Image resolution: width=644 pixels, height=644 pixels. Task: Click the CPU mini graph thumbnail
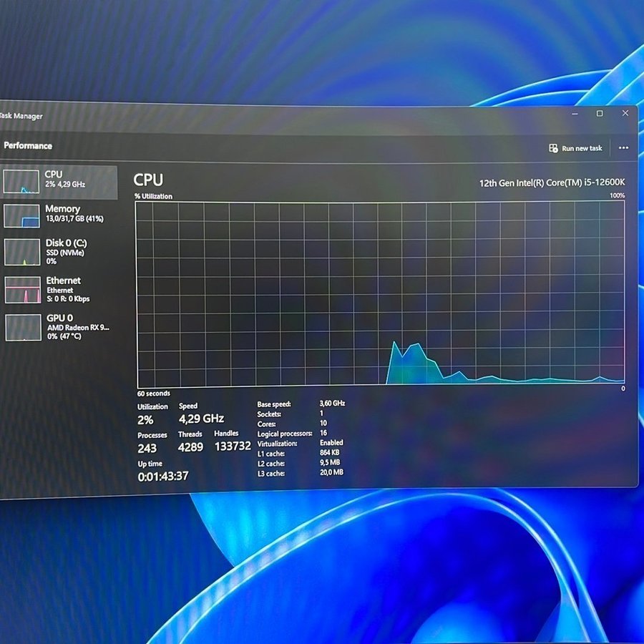(21, 182)
